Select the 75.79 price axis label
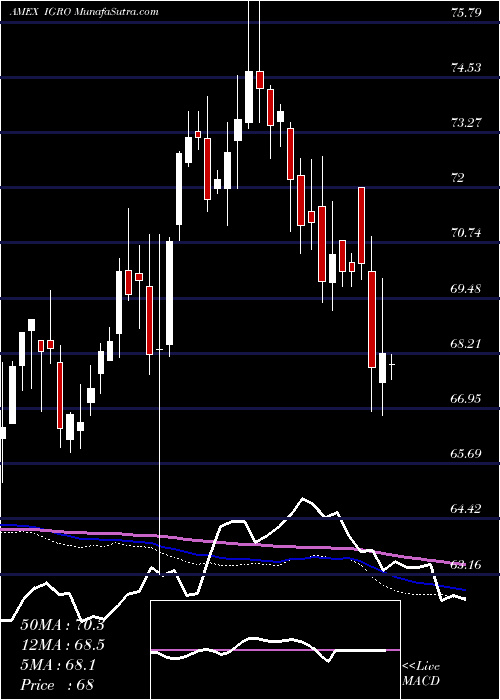Image resolution: width=500 pixels, height=700 pixels. pos(466,13)
